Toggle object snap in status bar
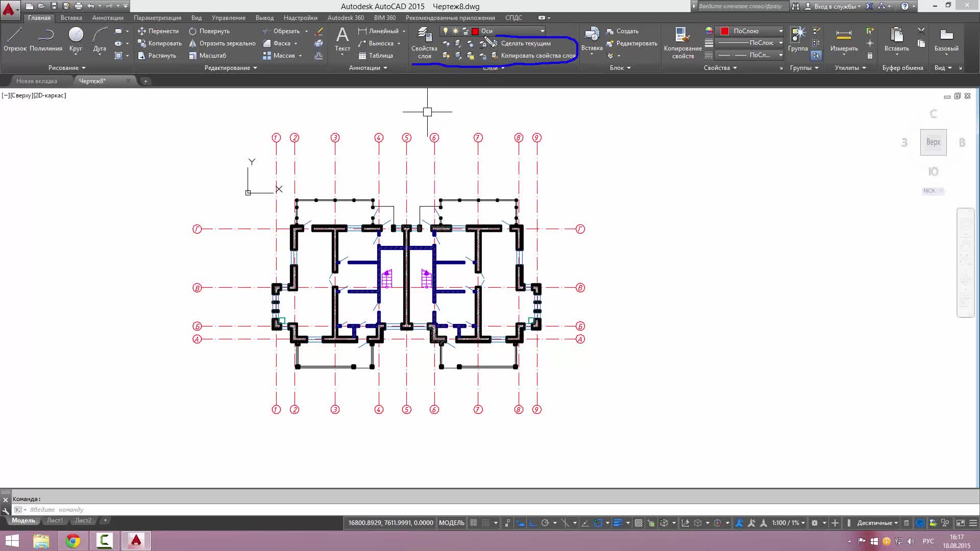Image resolution: width=980 pixels, height=551 pixels. pyautogui.click(x=598, y=523)
